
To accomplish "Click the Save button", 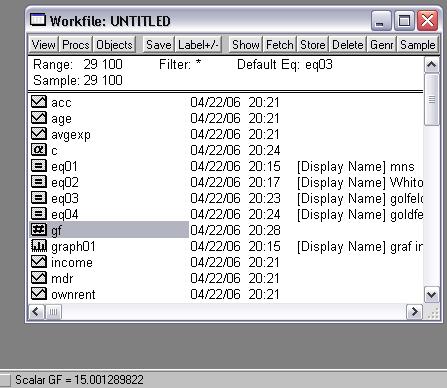I will click(x=159, y=45).
